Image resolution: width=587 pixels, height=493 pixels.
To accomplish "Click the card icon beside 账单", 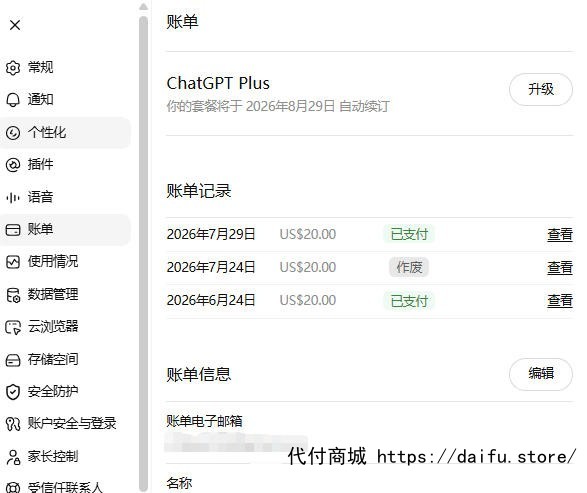I will 13,229.
